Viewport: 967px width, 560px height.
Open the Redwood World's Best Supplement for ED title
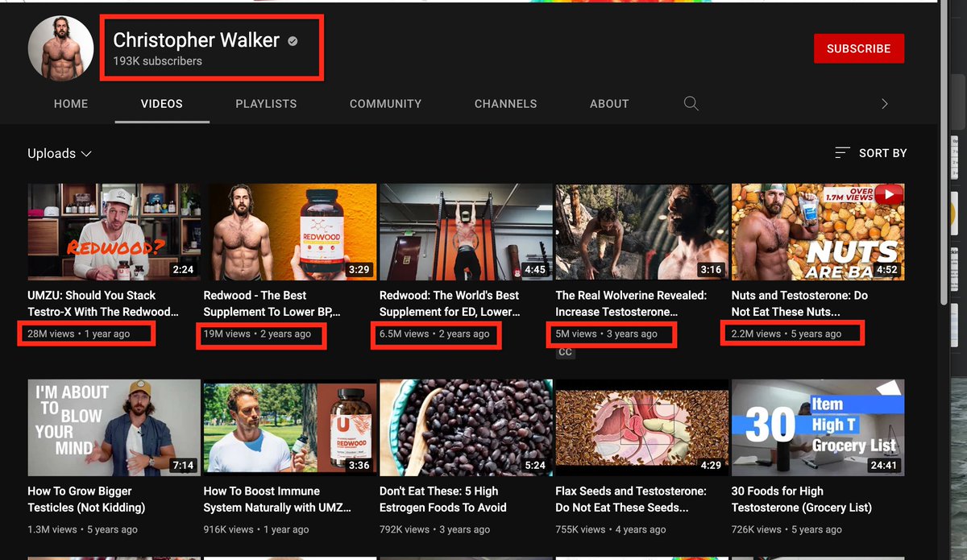click(x=450, y=304)
